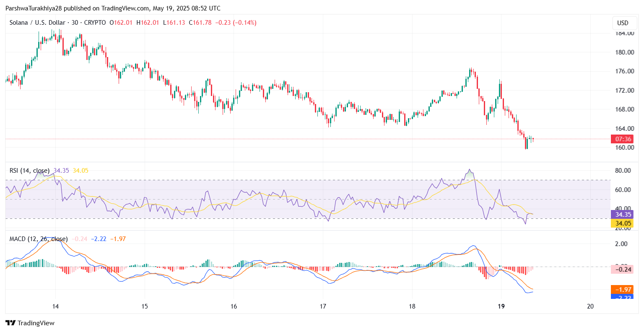The height and width of the screenshot is (332, 644).
Task: Click the TradingView logo icon
Action: 10,323
